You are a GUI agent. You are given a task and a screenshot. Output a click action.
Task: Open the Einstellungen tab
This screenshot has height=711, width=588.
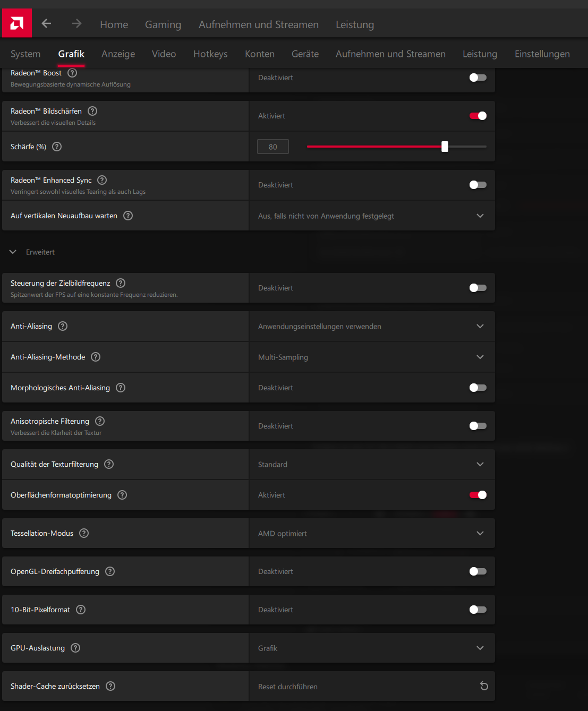(542, 54)
